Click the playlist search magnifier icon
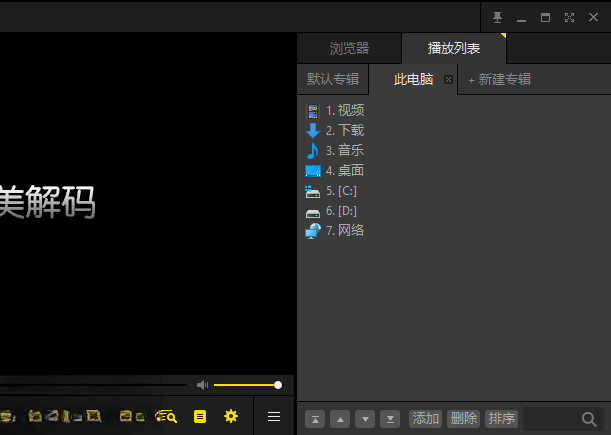The height and width of the screenshot is (435, 611). (589, 419)
